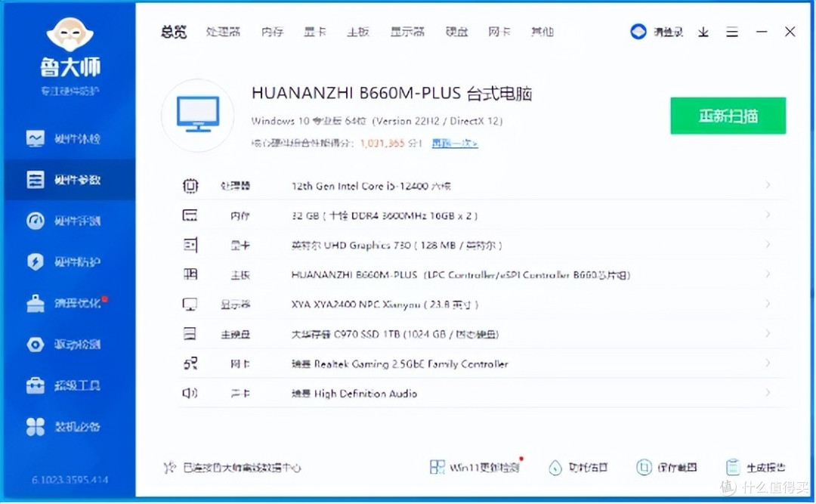816x504 pixels.
Task: Open 装机必备 software section
Action: 63,427
